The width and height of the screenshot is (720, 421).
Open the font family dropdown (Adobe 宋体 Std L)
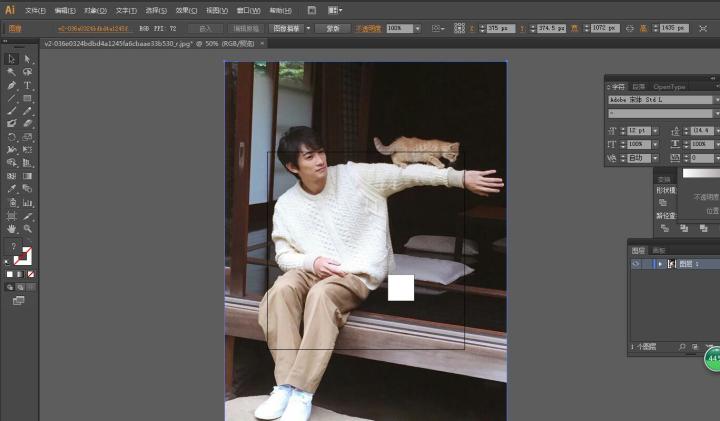pyautogui.click(x=714, y=100)
